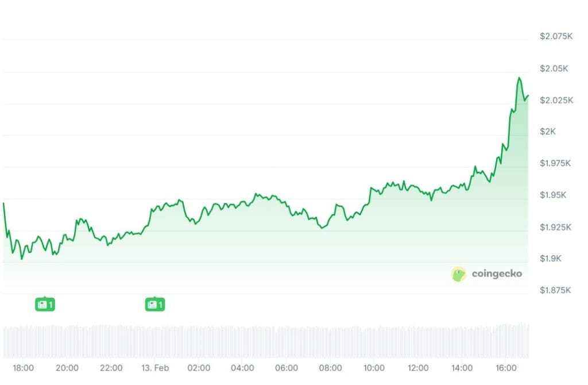Screen dimensions: 588x385
Task: Click the $2.075K price axis label
Action: (556, 36)
